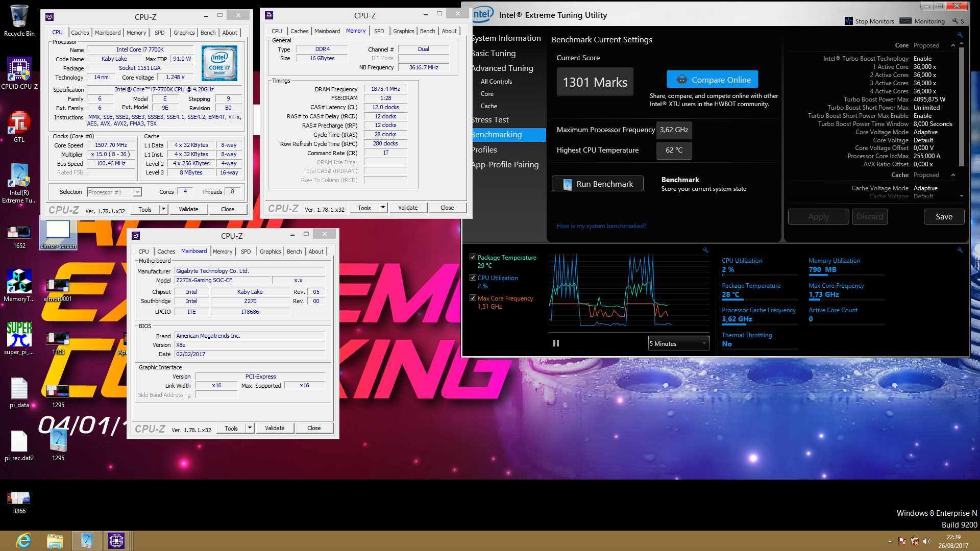The image size is (980, 551).
Task: Select All Controls under Advanced Tuning
Action: tap(496, 81)
